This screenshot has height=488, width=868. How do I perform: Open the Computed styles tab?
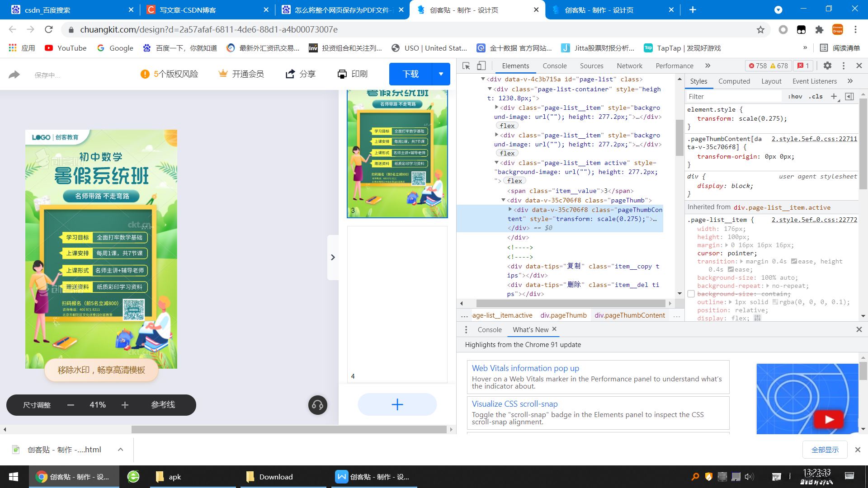[734, 81]
